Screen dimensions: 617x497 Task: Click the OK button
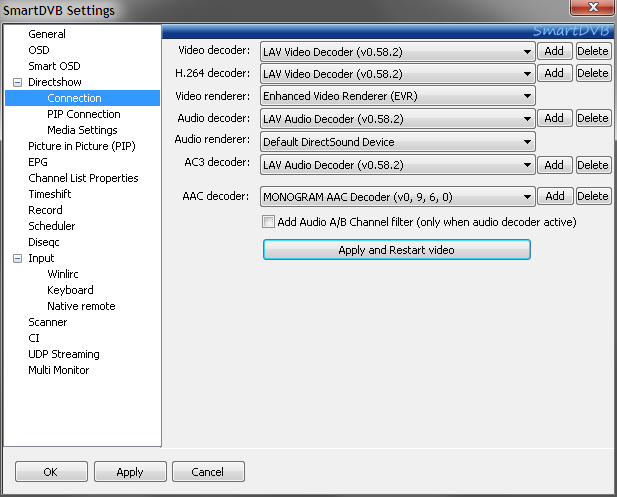[x=51, y=472]
